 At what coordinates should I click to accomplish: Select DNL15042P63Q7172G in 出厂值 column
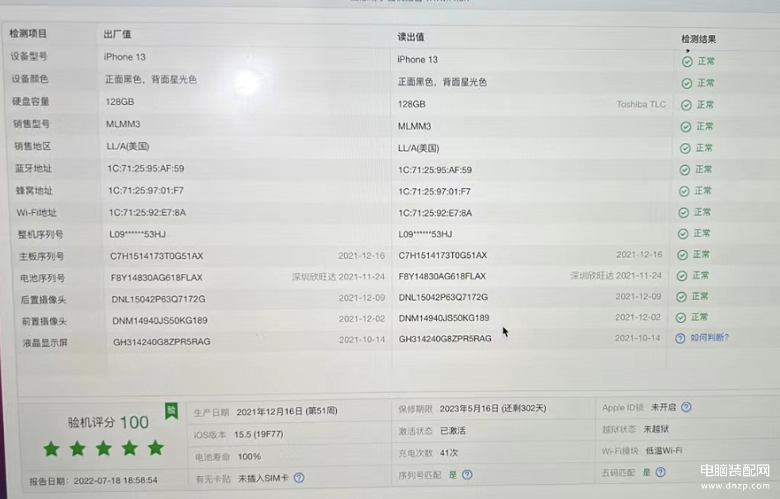click(x=158, y=299)
